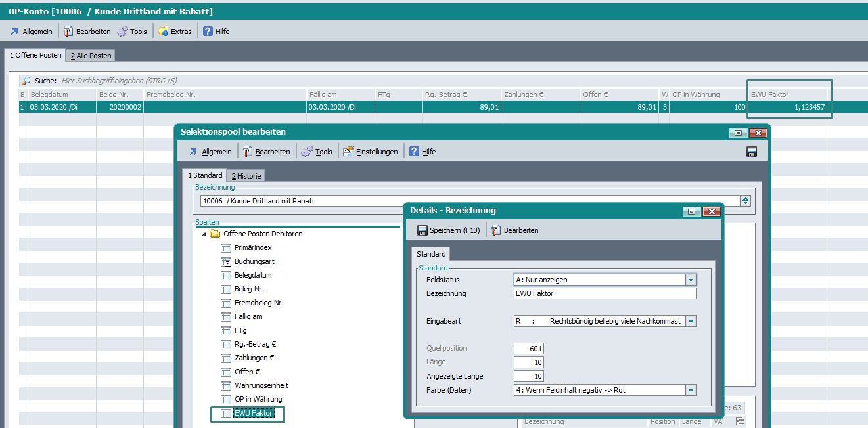Select the Buchungsart column icon in tree
Image resolution: width=868 pixels, height=428 pixels.
[226, 261]
